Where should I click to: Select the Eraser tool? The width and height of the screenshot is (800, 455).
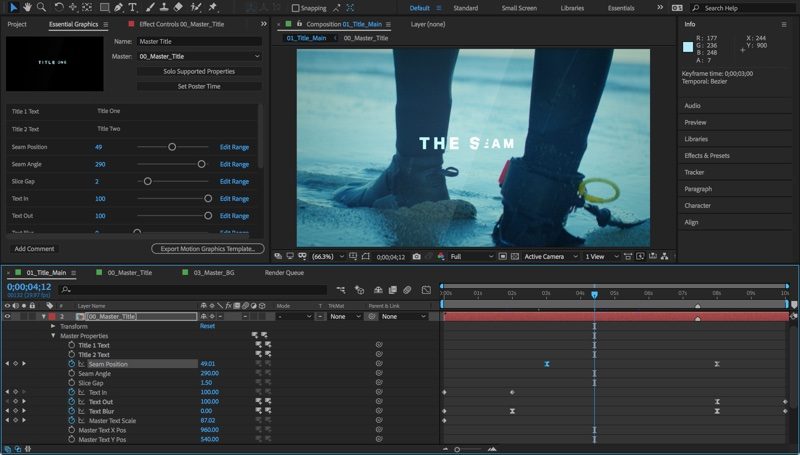coord(178,7)
